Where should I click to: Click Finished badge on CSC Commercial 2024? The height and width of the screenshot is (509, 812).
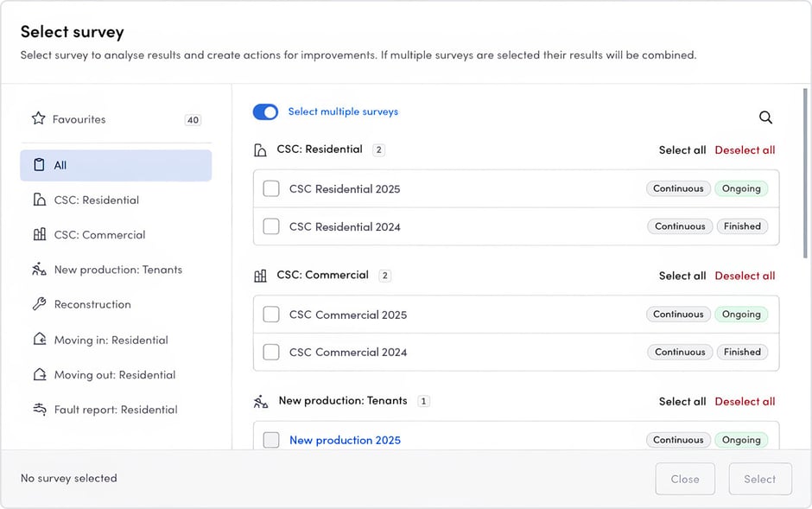coord(742,352)
